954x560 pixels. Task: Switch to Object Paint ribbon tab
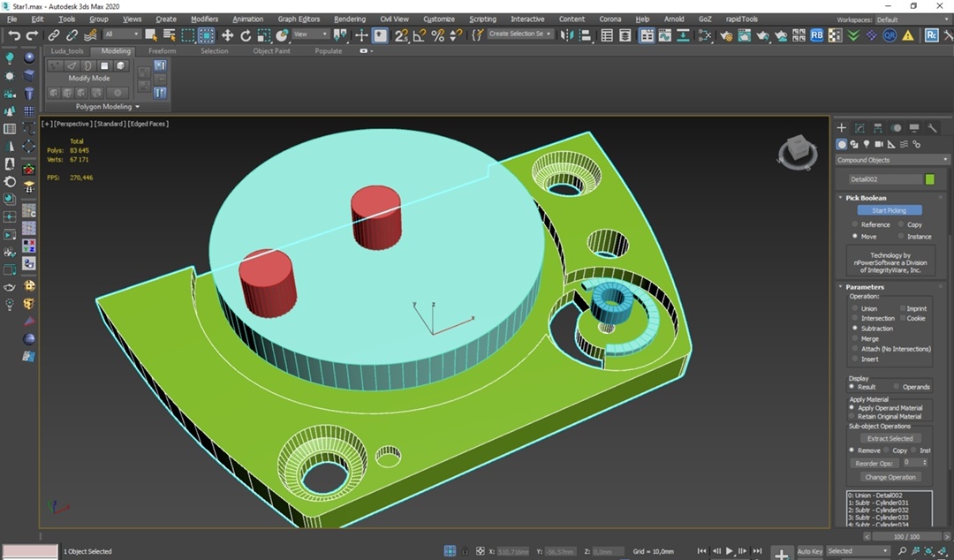tap(271, 51)
